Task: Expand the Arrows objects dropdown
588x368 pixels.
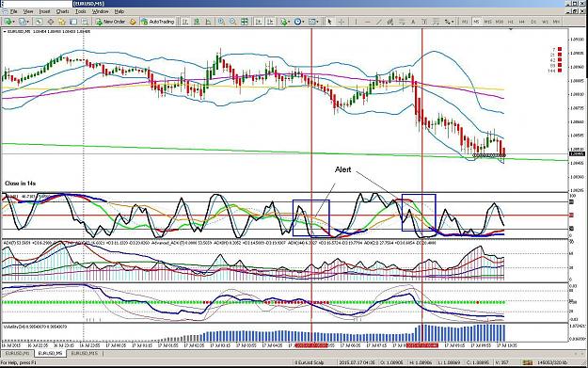Action: click(x=453, y=22)
